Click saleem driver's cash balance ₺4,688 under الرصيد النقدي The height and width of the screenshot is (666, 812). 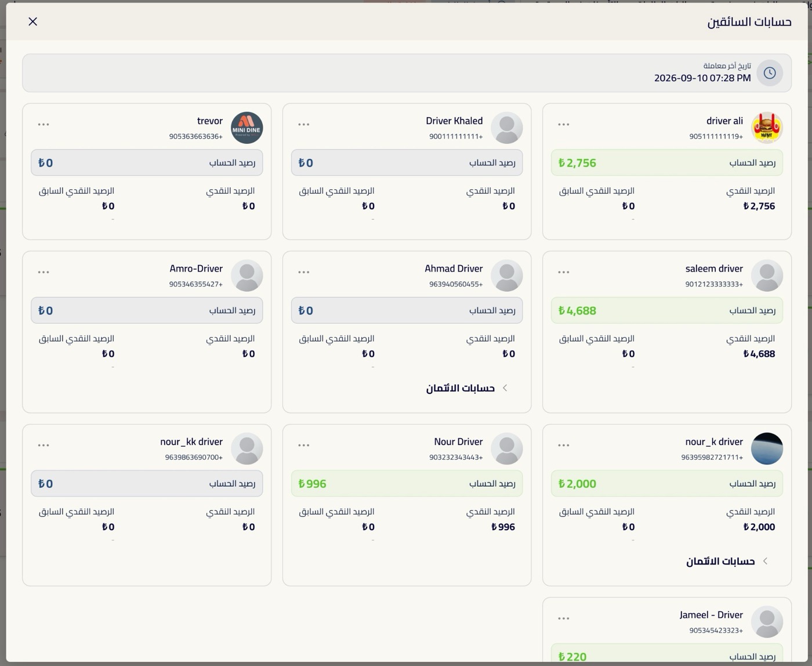[759, 354]
